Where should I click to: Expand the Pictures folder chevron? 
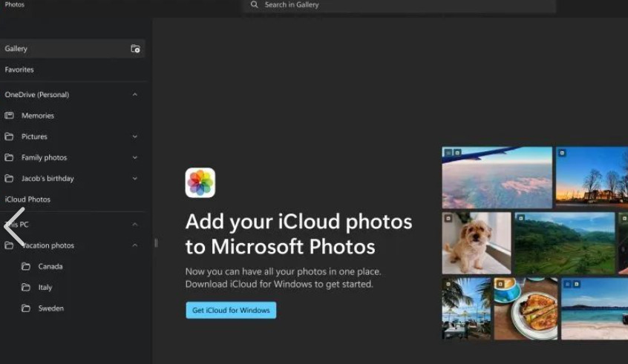[135, 137]
